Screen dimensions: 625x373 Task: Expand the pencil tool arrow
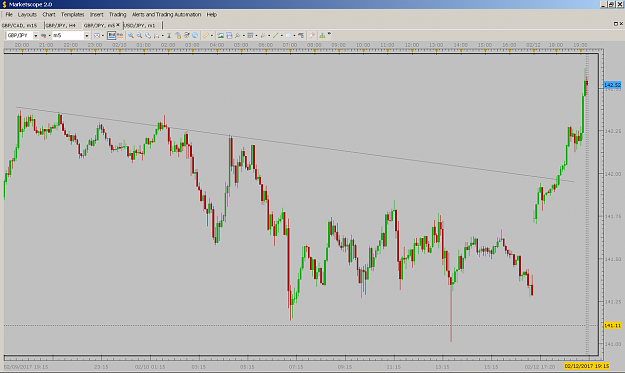tap(212, 35)
